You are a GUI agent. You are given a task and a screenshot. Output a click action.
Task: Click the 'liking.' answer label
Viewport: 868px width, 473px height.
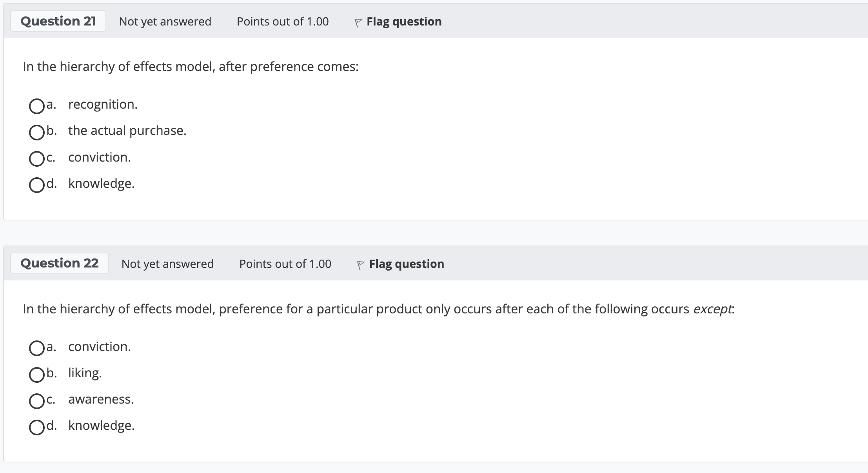(85, 373)
